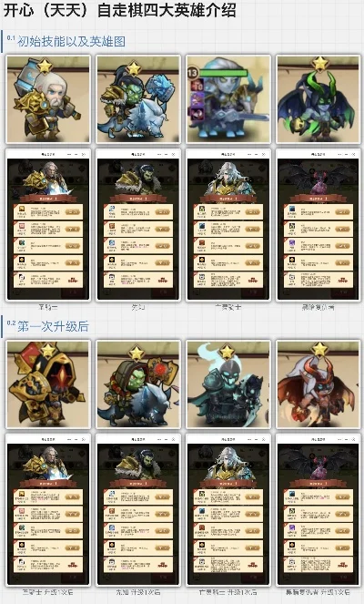Open the upgraded orc prophet with red totem image

[x=138, y=384]
